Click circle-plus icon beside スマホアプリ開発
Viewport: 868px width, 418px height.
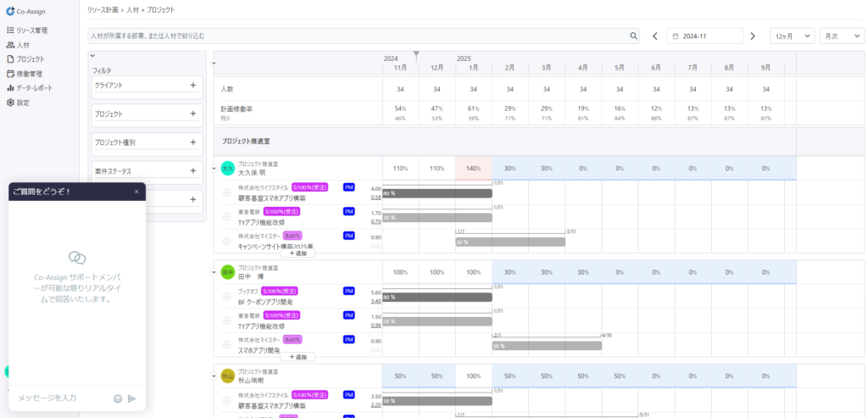[x=226, y=344]
